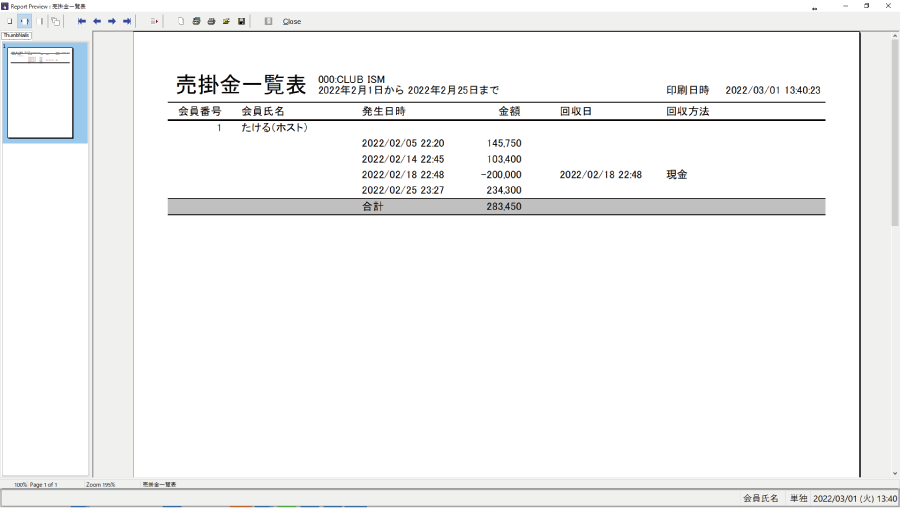Go to the first page of the report
This screenshot has width=900, height=508.
pyautogui.click(x=82, y=21)
